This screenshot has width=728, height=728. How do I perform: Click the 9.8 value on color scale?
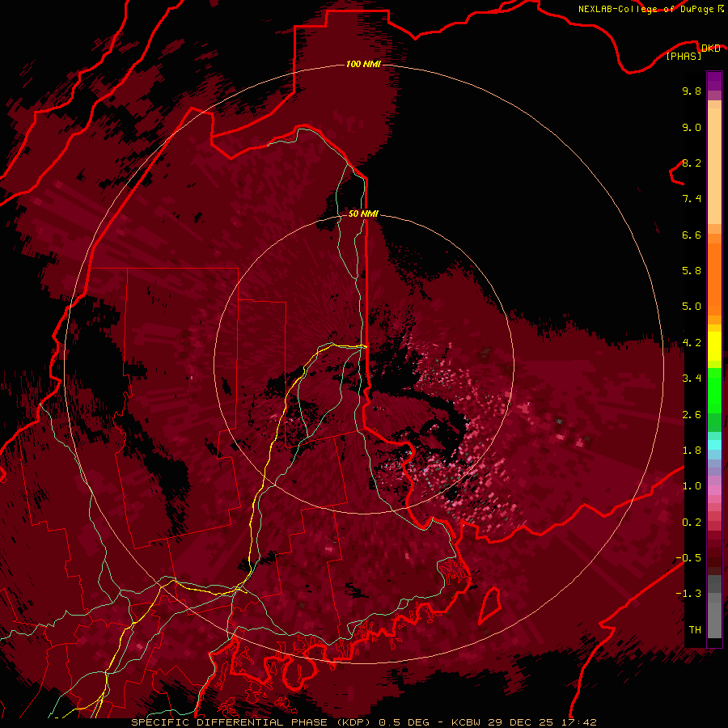click(x=692, y=91)
